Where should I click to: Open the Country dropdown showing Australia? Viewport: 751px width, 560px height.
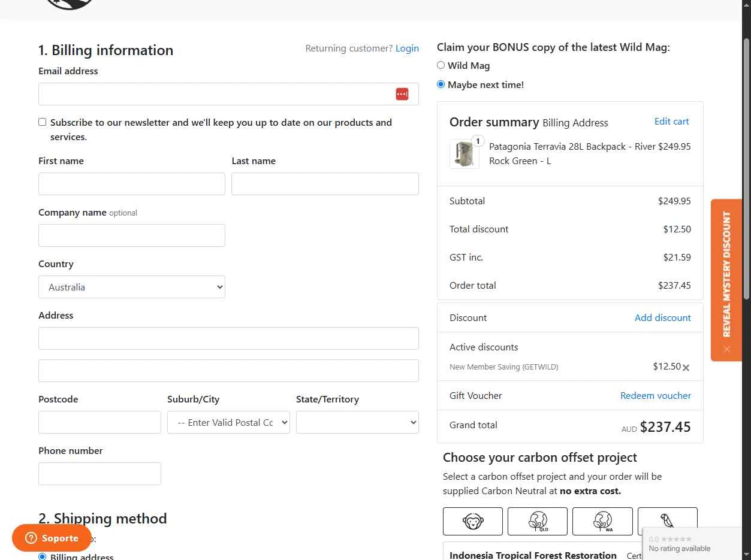(132, 287)
